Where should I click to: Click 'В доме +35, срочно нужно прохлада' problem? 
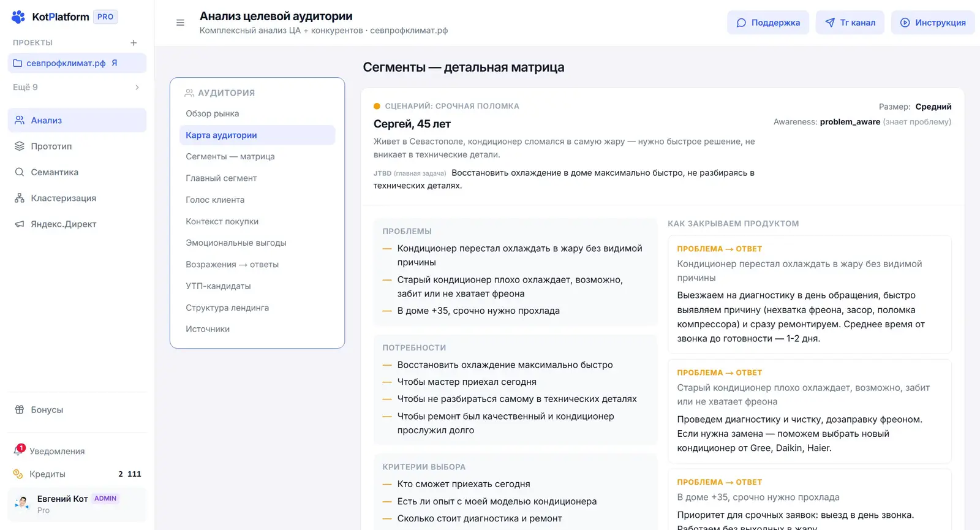click(x=478, y=311)
